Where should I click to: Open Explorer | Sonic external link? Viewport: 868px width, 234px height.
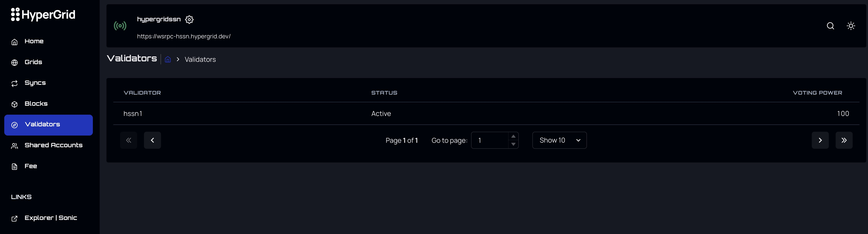click(x=50, y=218)
